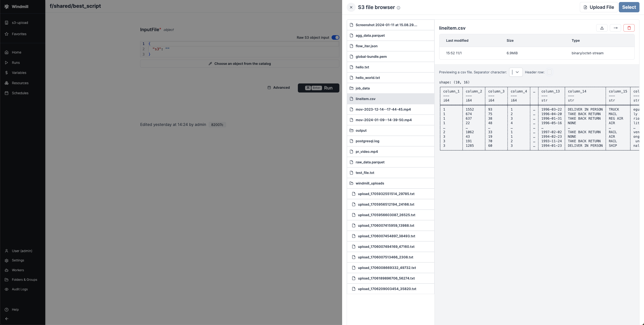The height and width of the screenshot is (325, 644).
Task: Select upload_1705932551514_29785.txt
Action: click(390, 194)
